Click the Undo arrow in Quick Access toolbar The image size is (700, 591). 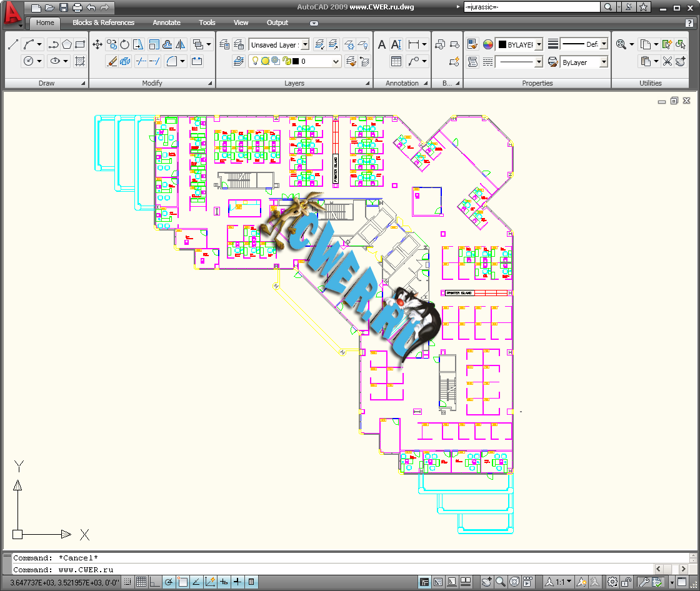point(91,7)
